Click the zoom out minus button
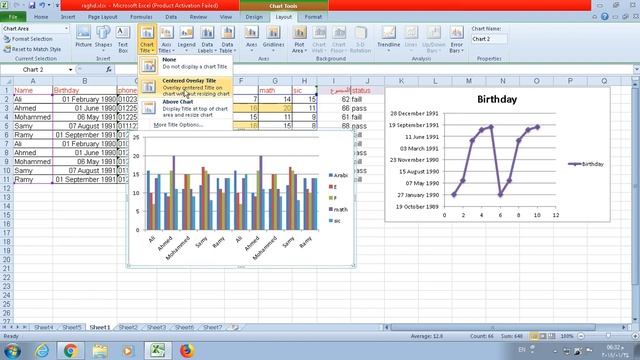The image size is (640, 360). click(581, 336)
